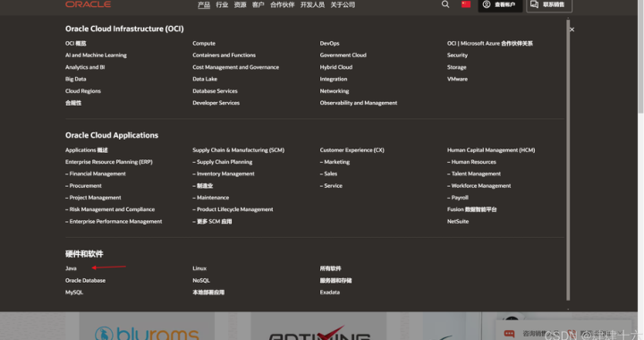Open the chat bubble icon at bottom
Viewport: 644px width, 340px height.
point(509,334)
